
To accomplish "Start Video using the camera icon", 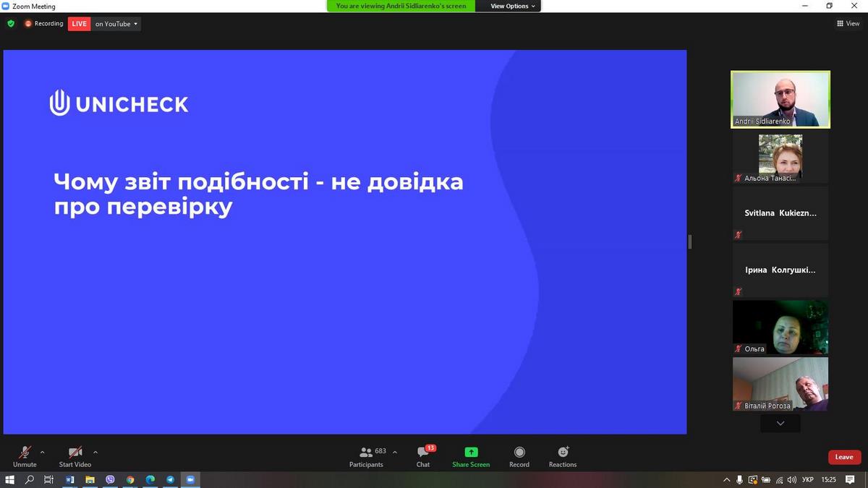I will 75,453.
